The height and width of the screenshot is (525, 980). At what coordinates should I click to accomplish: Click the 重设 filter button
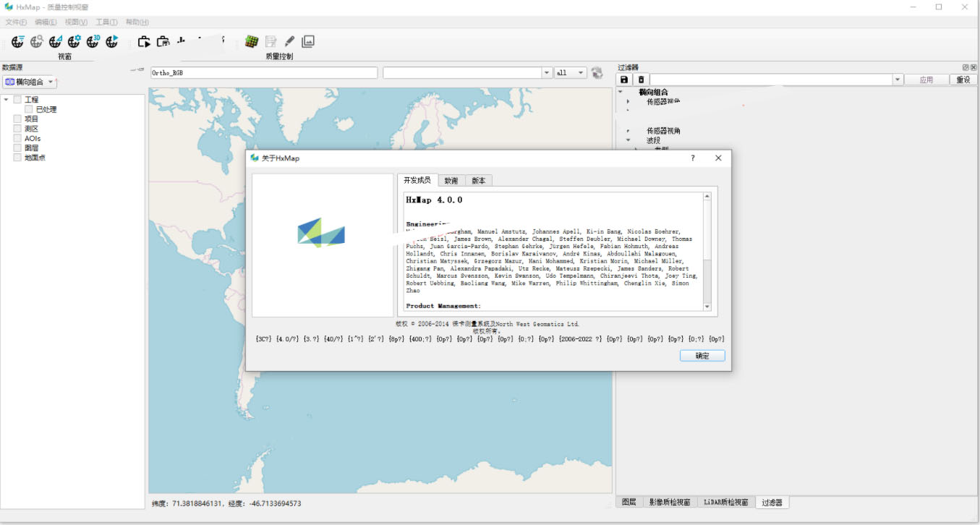click(963, 80)
